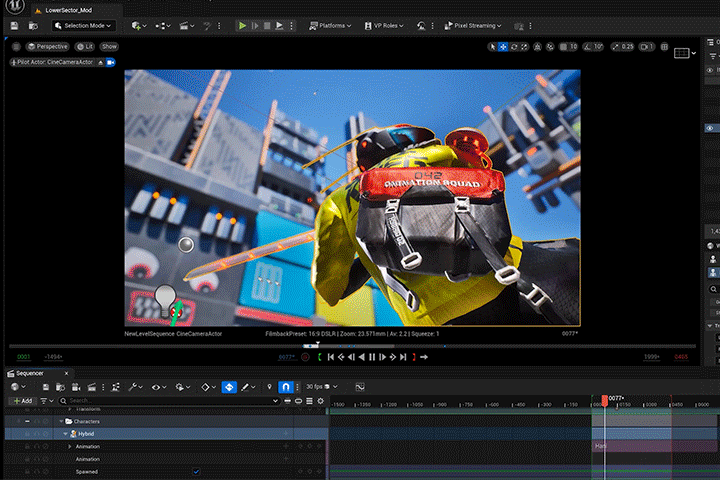The width and height of the screenshot is (720, 480).
Task: Collapse the Characters folder
Action: [61, 421]
